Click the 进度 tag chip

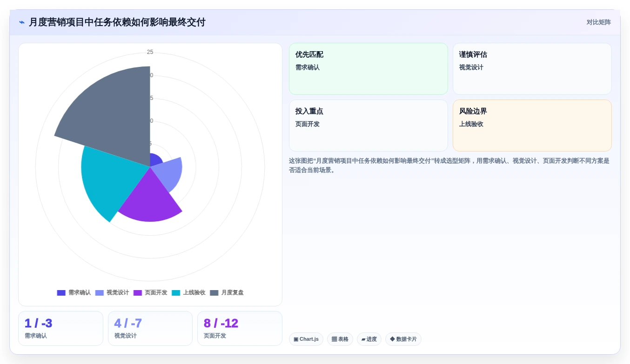pyautogui.click(x=369, y=339)
